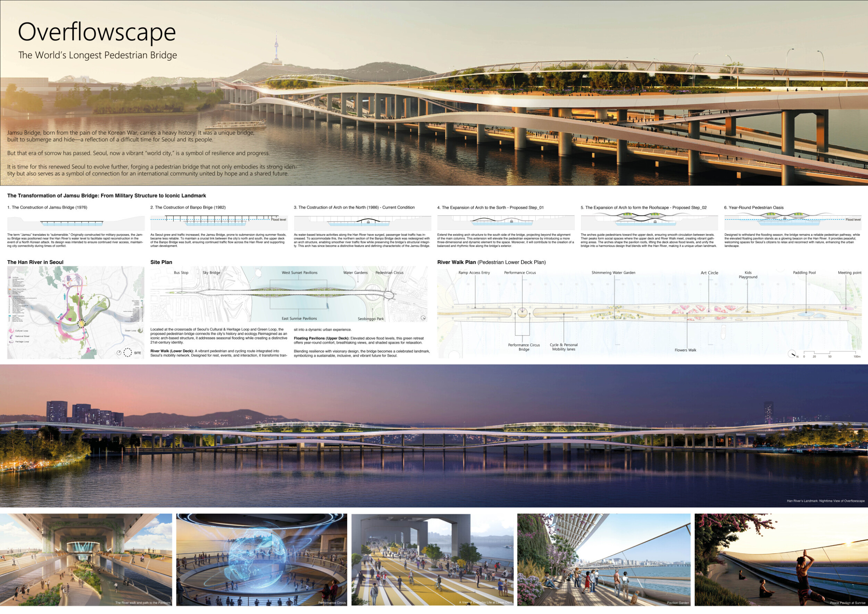868x614 pixels.
Task: Click the north arrow compass on River Walk Plan
Action: click(792, 354)
